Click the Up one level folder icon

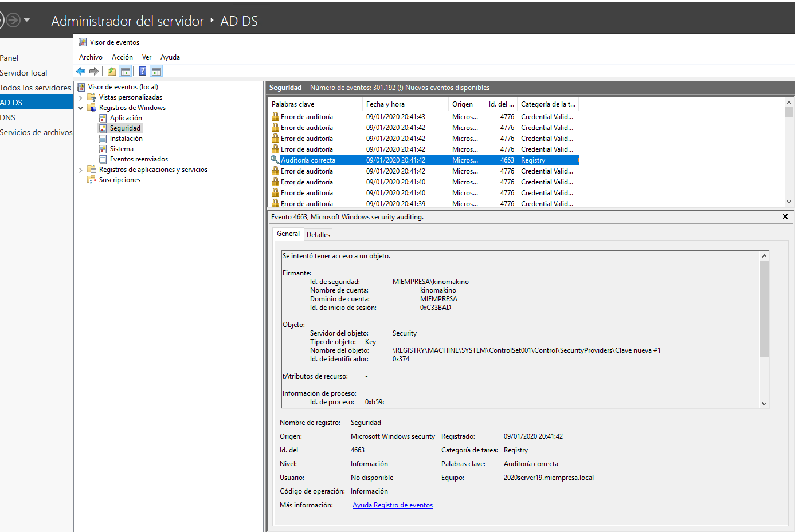(112, 72)
